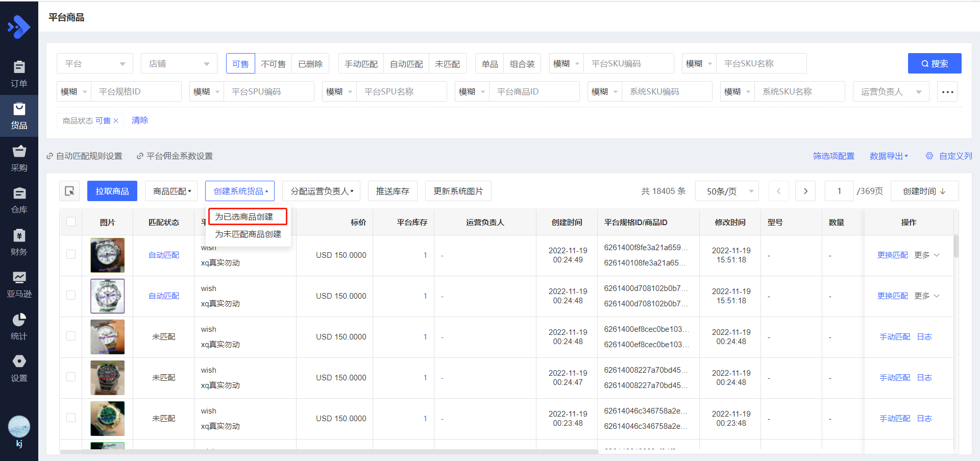
Task: Expand the 运营负责人 filter dropdown
Action: [891, 91]
